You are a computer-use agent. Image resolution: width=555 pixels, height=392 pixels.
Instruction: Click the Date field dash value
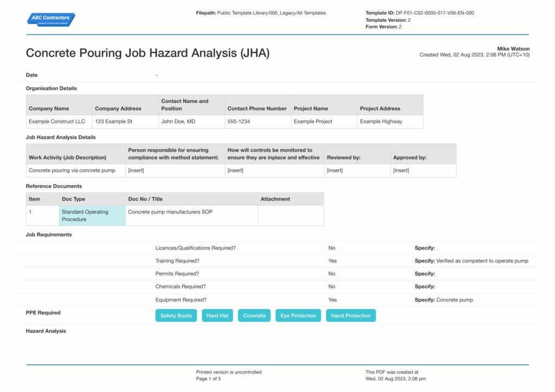pos(157,75)
